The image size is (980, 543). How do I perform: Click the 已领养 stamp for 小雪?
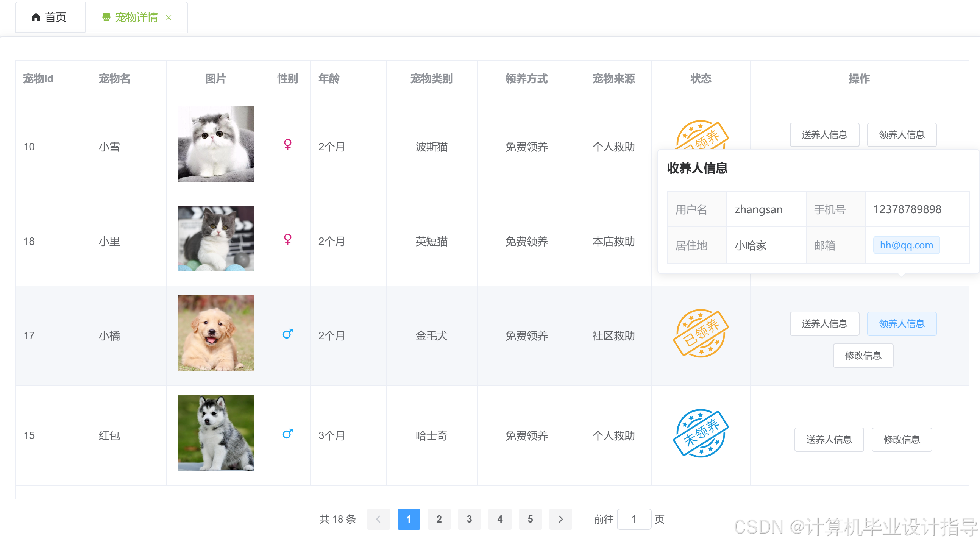click(x=701, y=135)
